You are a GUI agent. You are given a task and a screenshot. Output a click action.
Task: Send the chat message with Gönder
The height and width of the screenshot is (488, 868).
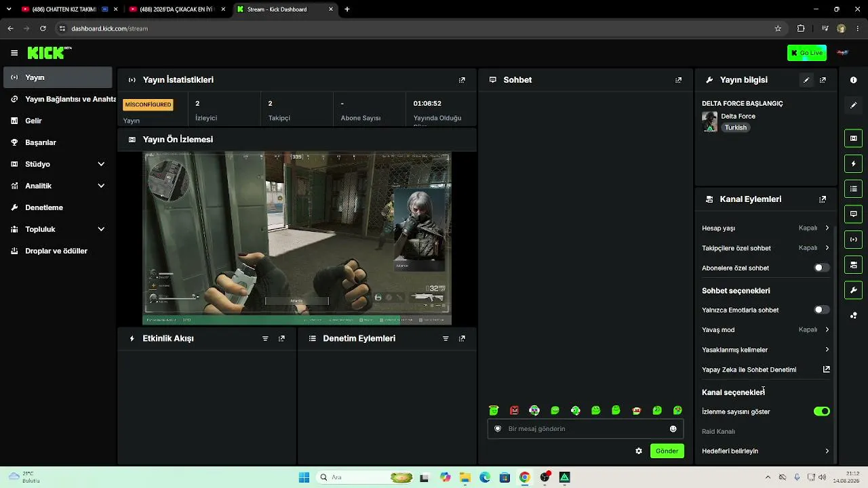point(667,451)
